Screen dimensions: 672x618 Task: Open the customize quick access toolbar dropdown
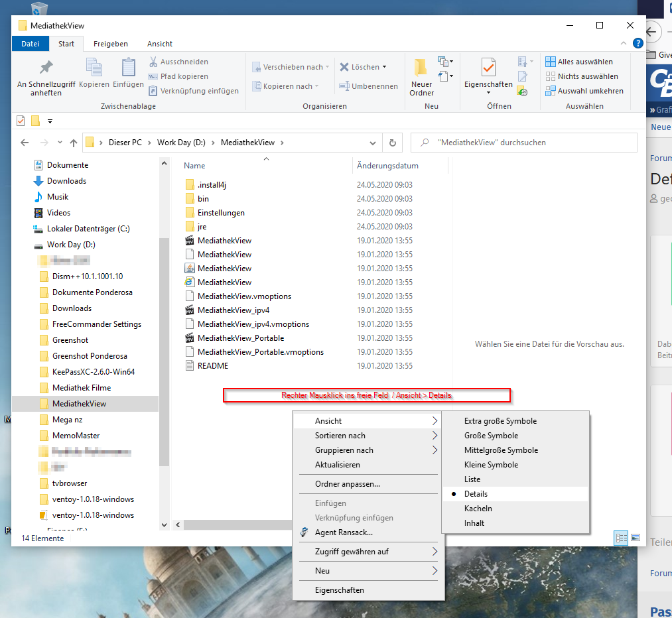click(50, 121)
